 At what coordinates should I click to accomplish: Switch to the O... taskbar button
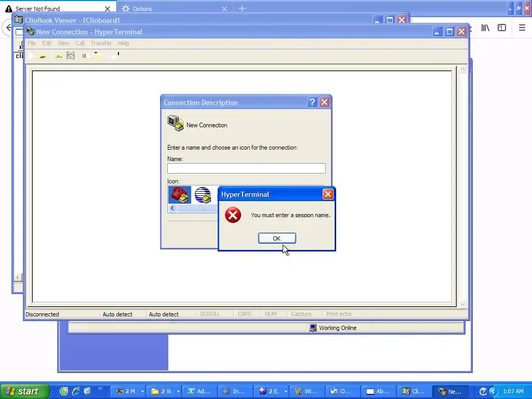[x=343, y=392]
